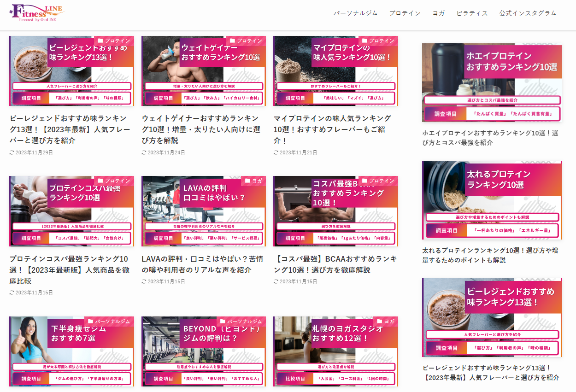Open article title 【コスパ最強】BCAAおすすめランキング

(x=335, y=264)
